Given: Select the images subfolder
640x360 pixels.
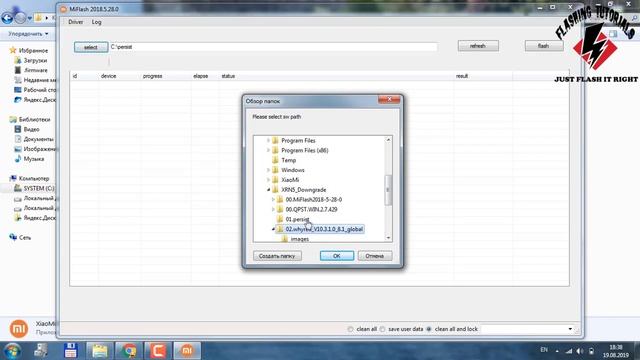Looking at the screenshot, I should 300,239.
